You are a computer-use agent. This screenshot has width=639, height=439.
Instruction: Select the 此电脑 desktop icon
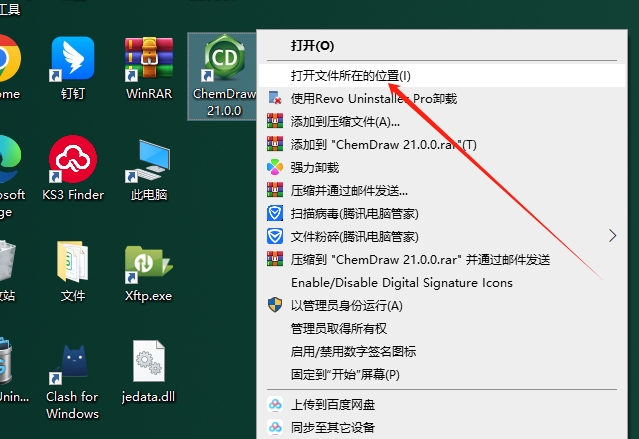[149, 170]
